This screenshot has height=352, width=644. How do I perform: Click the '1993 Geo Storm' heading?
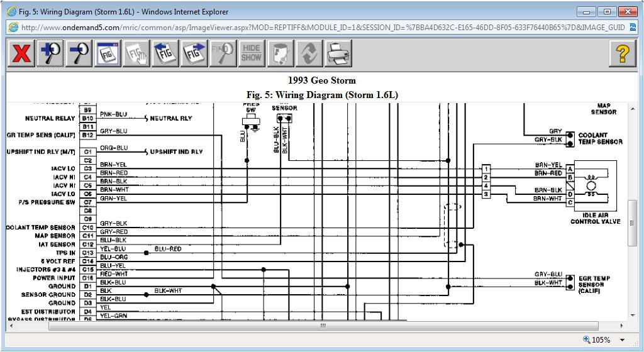click(321, 80)
